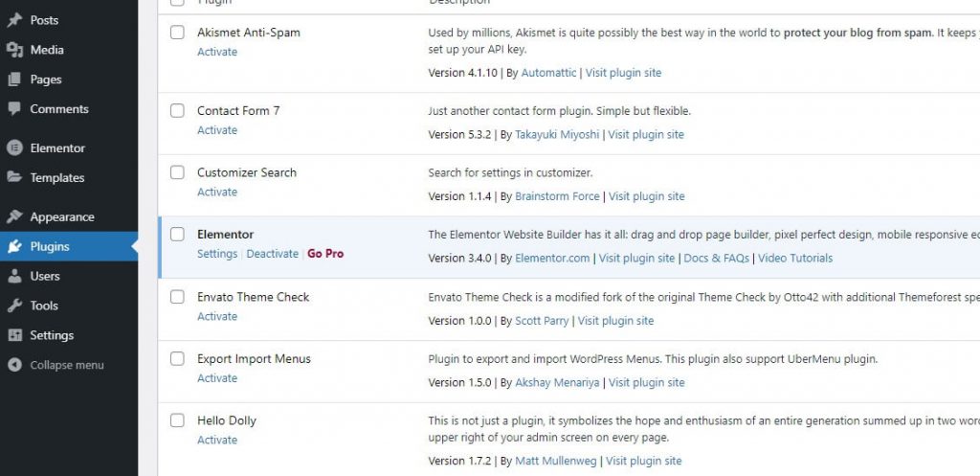This screenshot has height=476, width=980.
Task: Toggle the Hello Dolly checkbox
Action: click(x=177, y=420)
